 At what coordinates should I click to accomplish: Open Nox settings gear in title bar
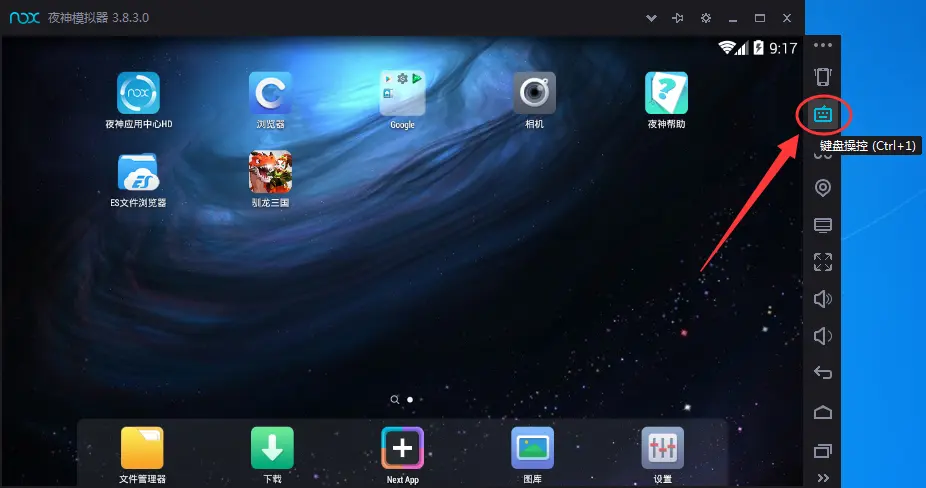[706, 18]
